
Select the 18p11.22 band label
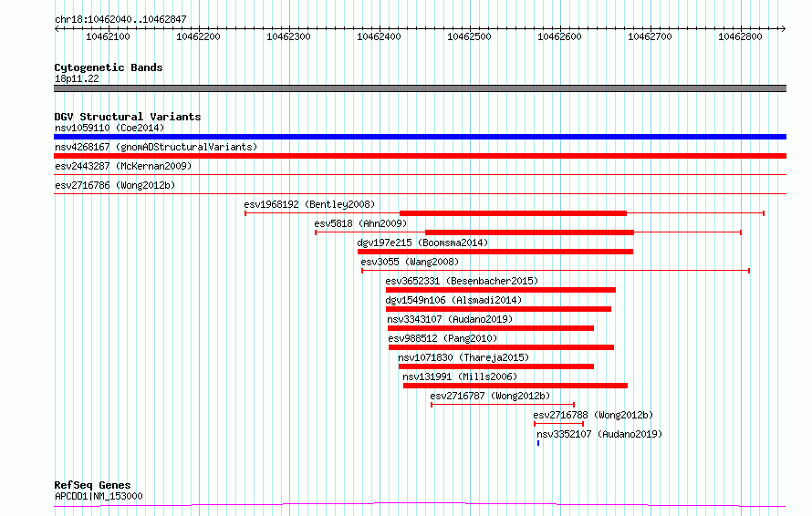tap(77, 78)
